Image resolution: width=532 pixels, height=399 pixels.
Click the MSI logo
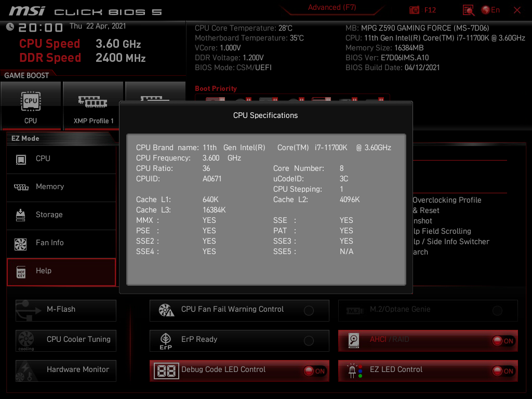(x=27, y=11)
